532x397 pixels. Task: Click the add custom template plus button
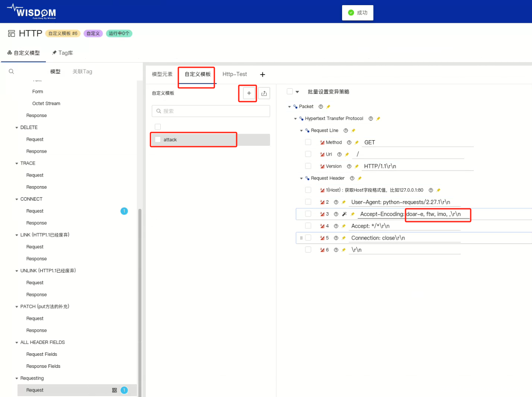coord(249,93)
